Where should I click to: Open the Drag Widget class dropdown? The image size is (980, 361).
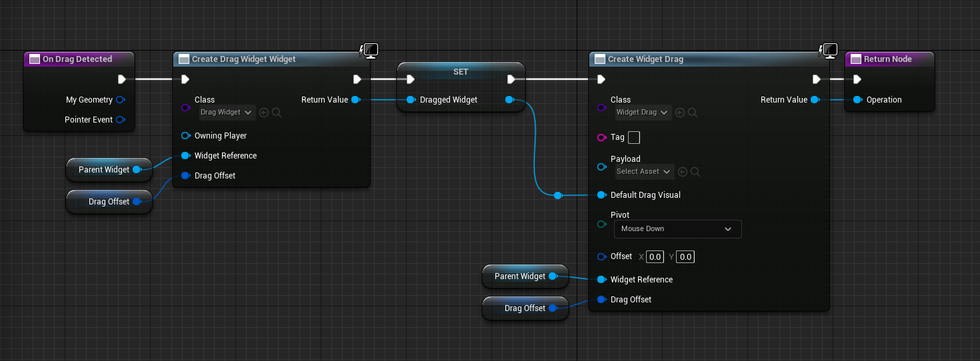pos(227,112)
